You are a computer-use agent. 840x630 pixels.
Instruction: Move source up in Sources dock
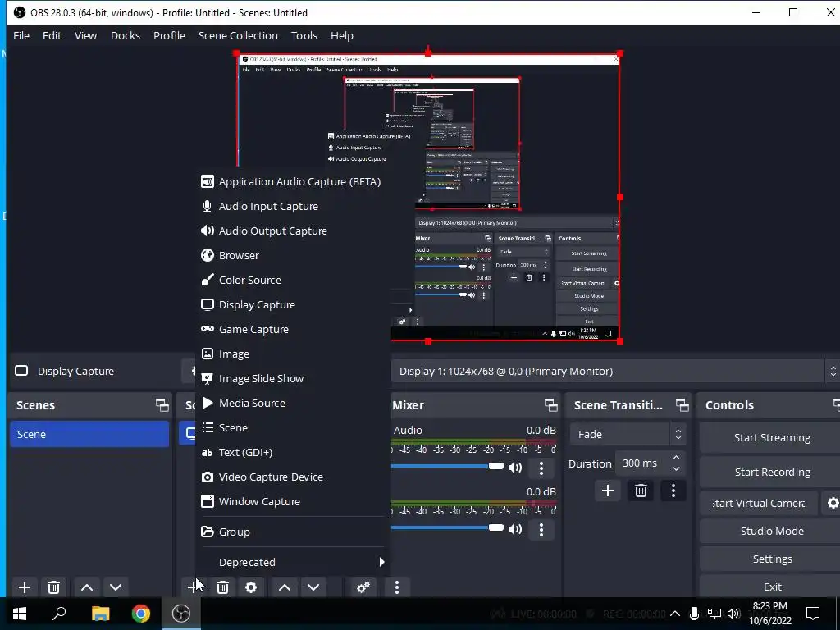[x=285, y=587]
